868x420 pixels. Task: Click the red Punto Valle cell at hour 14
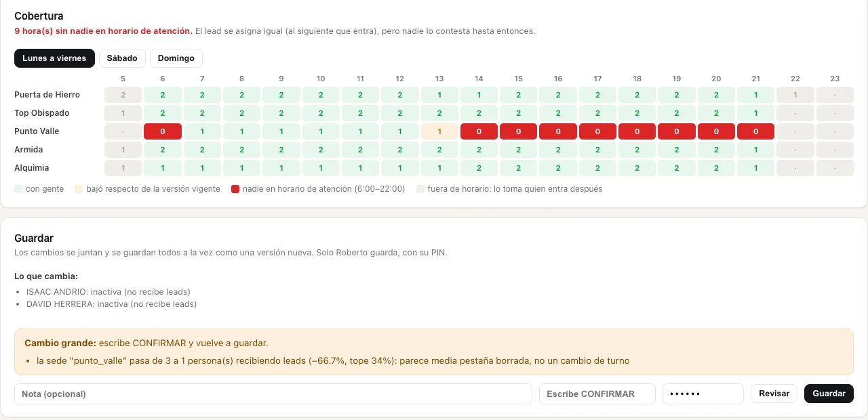pos(479,131)
